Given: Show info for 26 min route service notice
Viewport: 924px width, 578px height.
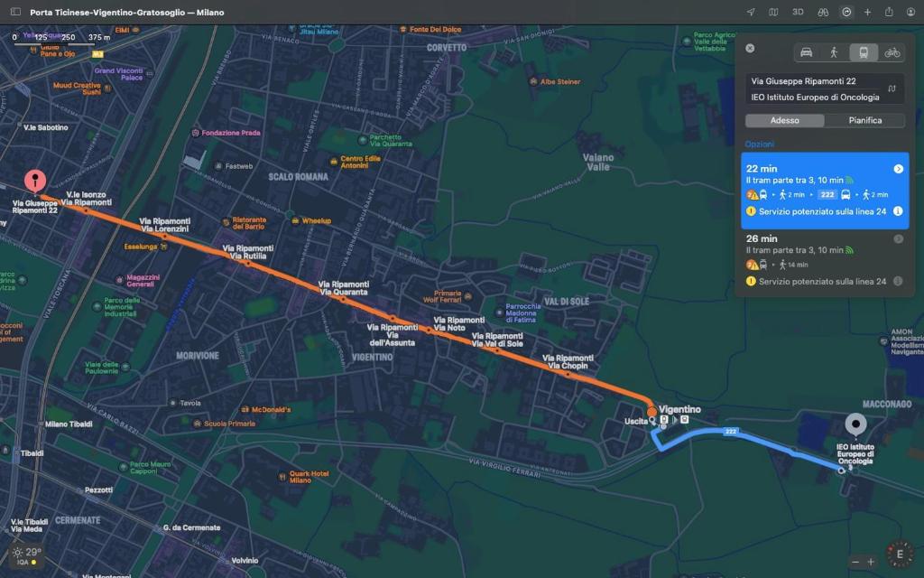Looking at the screenshot, I should click(898, 282).
